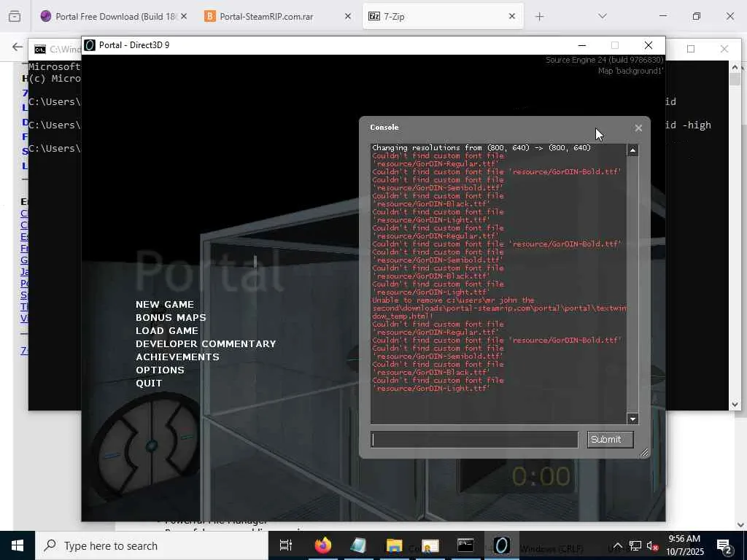Open network status tray icon
This screenshot has height=560, width=747.
[x=635, y=545]
